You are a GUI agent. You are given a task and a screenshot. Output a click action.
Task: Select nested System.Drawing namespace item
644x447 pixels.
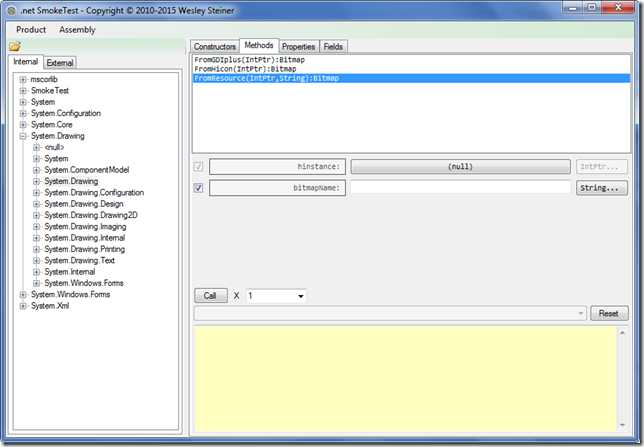click(71, 181)
